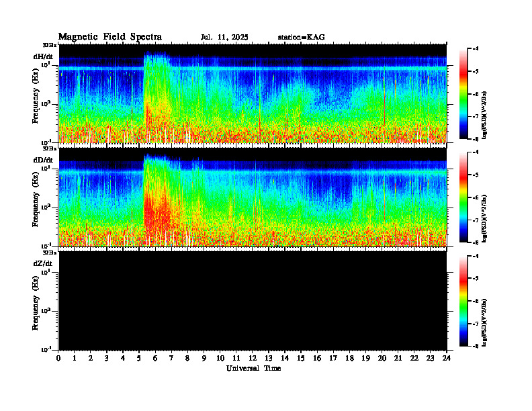Viewport: 532px width, 411px height.
Task: Click hour tick label 7 on time axis
Action: click(x=171, y=359)
